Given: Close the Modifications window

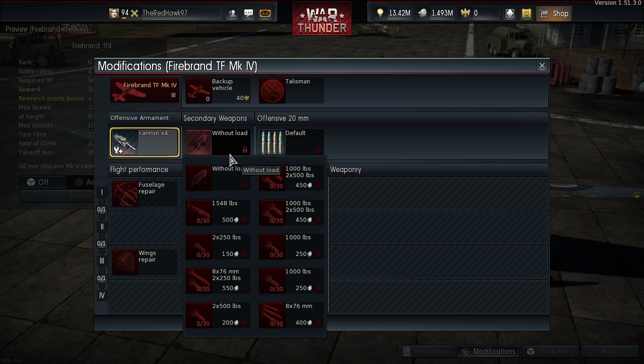Looking at the screenshot, I should (x=542, y=65).
